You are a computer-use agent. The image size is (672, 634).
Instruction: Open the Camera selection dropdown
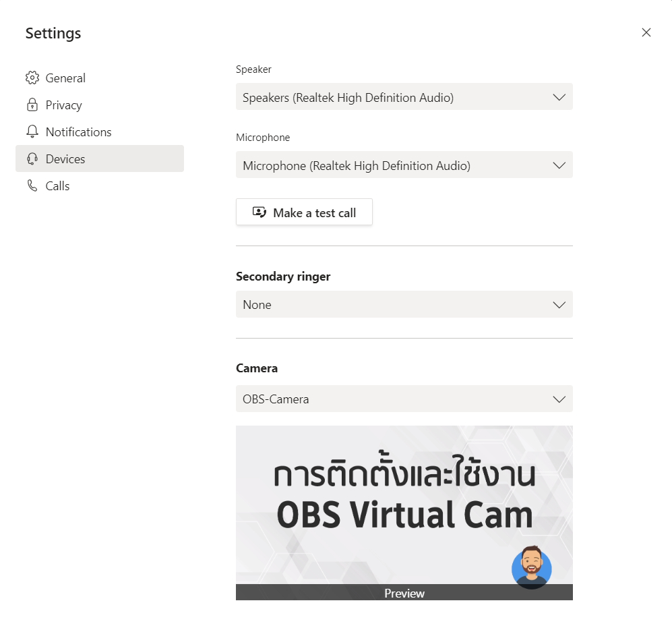(404, 399)
